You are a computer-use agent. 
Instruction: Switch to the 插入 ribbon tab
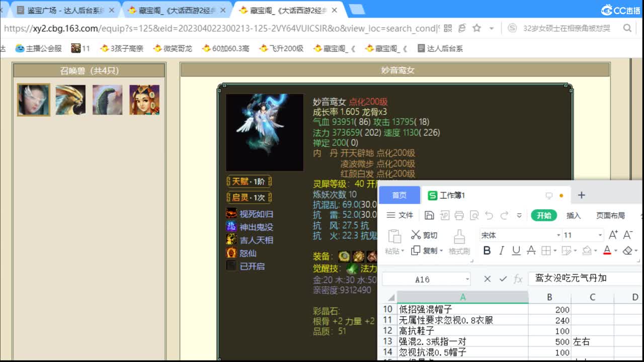[574, 215]
